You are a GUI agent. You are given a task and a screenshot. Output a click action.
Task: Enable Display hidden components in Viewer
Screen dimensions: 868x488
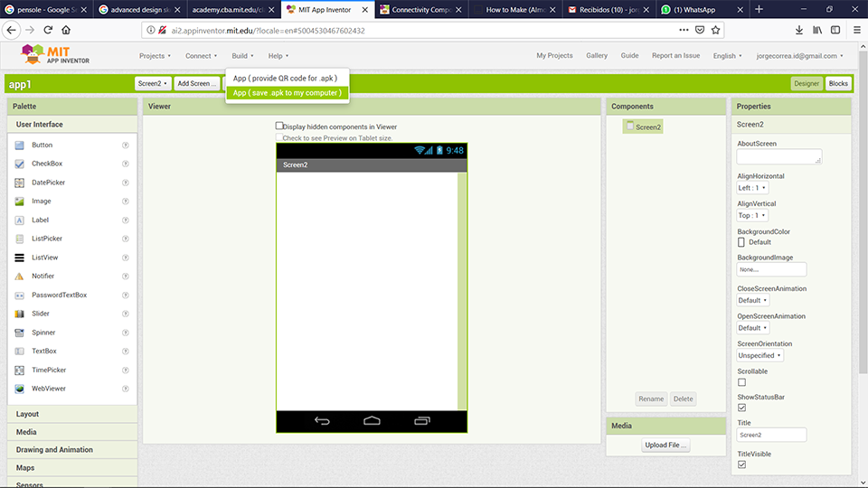279,126
